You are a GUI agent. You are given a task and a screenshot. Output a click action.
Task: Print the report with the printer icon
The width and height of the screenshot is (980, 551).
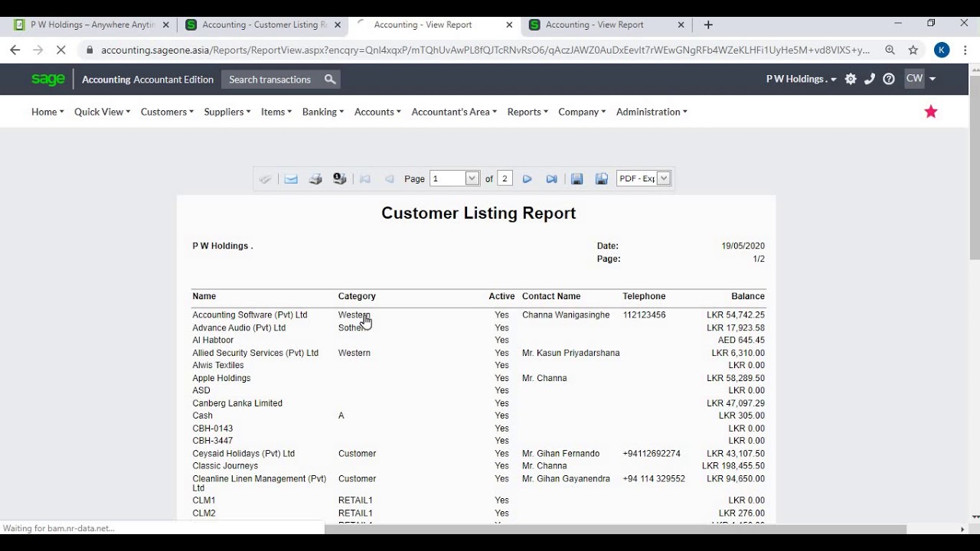(x=315, y=179)
